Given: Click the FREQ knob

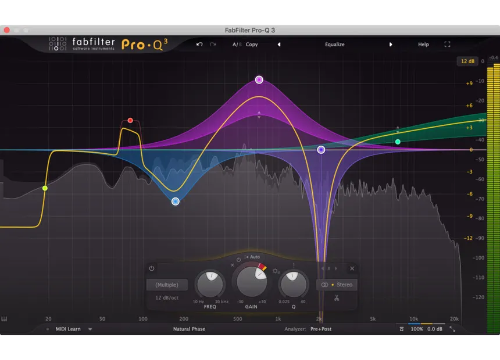Looking at the screenshot, I should coord(210,284).
